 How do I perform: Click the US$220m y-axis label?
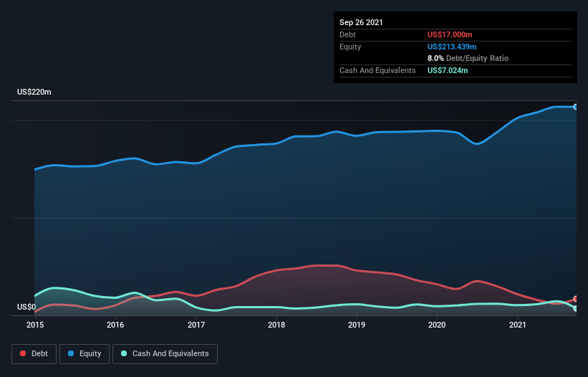point(34,92)
